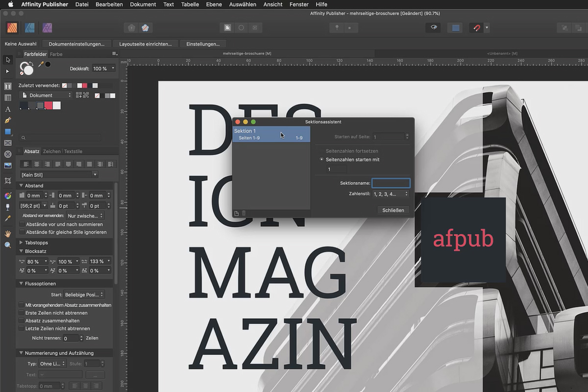Select the Pen tool
This screenshot has height=392, width=588.
(x=7, y=121)
